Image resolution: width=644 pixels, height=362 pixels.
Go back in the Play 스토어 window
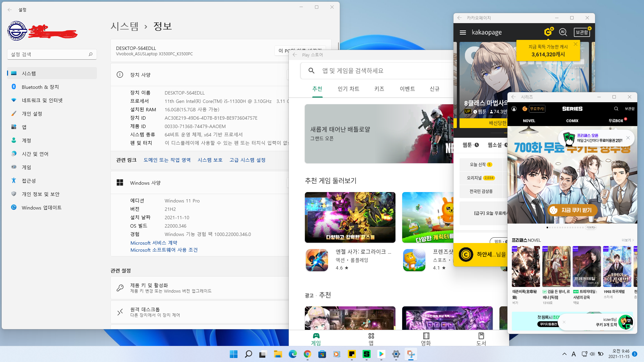pos(295,55)
